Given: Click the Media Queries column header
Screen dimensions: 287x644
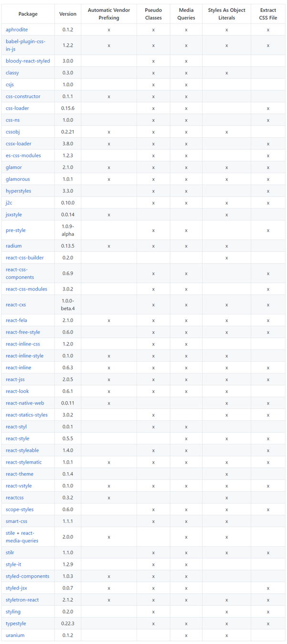Looking at the screenshot, I should tap(186, 14).
